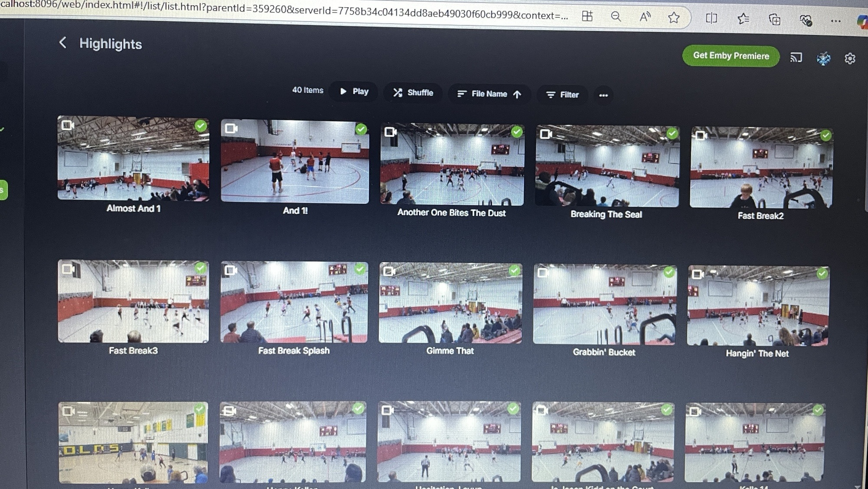Image resolution: width=868 pixels, height=489 pixels.
Task: Open File Name sort order dropdown
Action: coord(489,94)
